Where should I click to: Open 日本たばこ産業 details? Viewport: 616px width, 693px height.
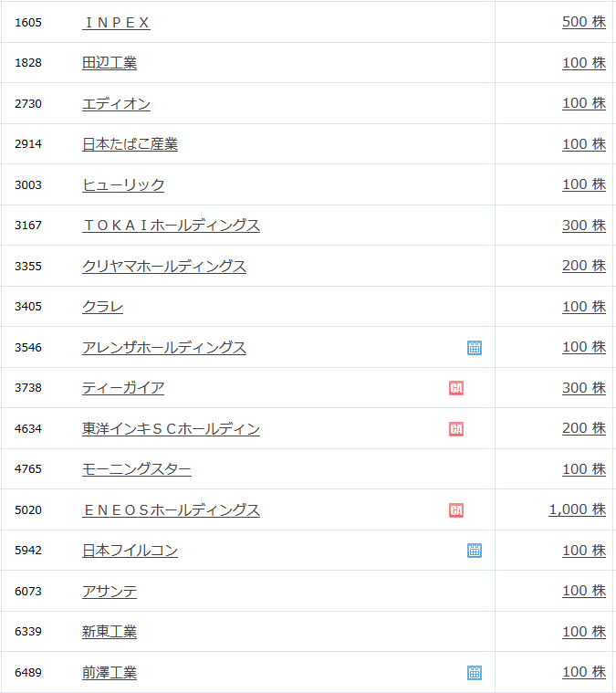pyautogui.click(x=130, y=144)
